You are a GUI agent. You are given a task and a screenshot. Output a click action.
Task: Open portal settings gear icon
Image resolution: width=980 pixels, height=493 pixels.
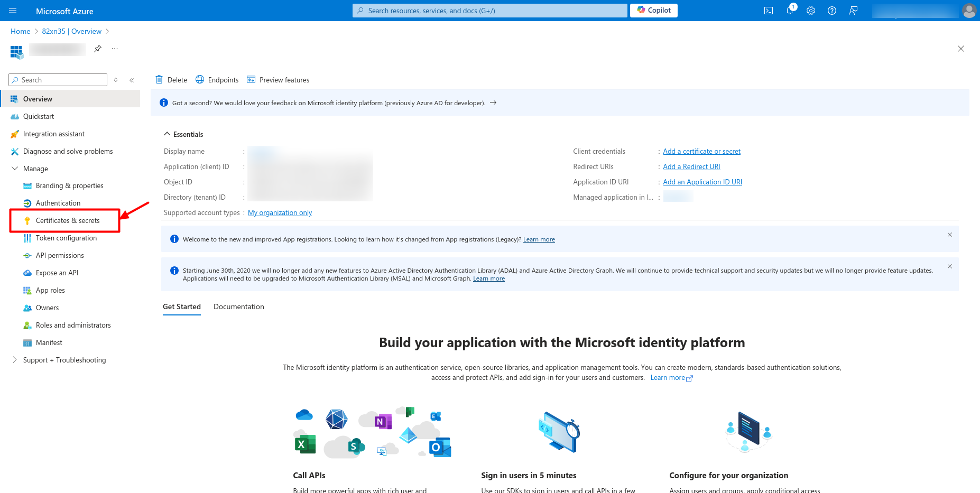(x=811, y=11)
